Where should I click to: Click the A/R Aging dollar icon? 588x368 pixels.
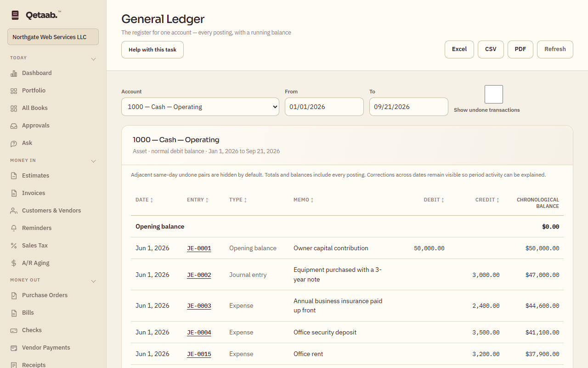pyautogui.click(x=14, y=263)
